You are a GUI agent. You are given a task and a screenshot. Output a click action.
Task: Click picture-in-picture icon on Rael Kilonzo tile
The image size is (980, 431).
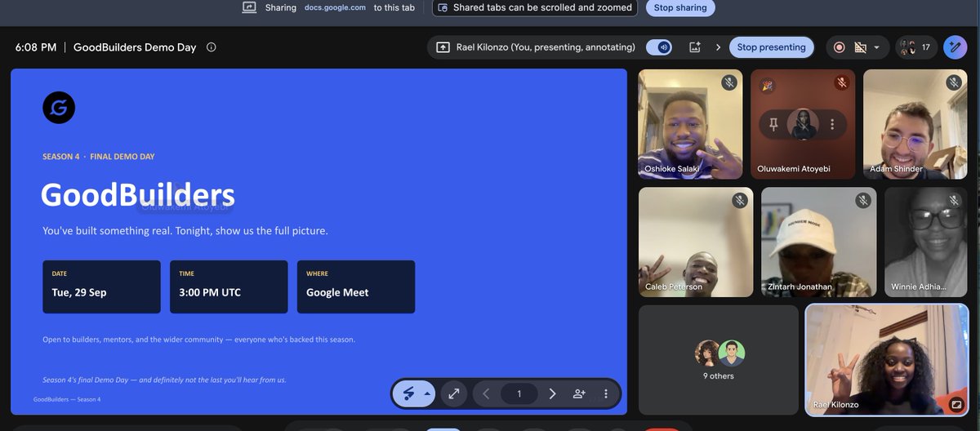click(x=956, y=403)
